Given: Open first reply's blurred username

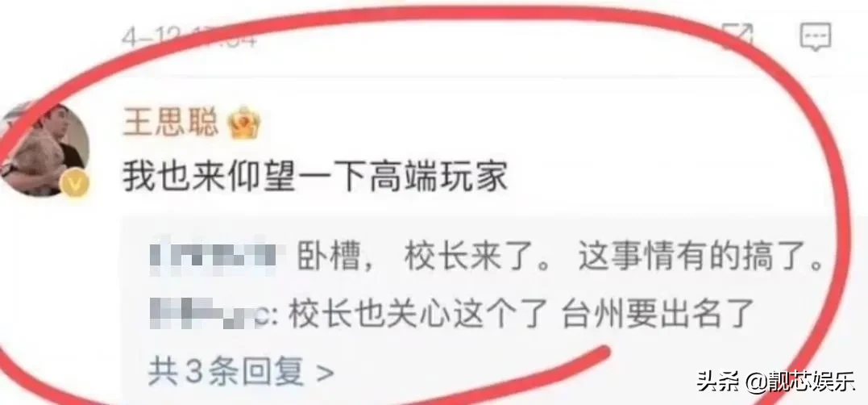Looking at the screenshot, I should (x=214, y=258).
